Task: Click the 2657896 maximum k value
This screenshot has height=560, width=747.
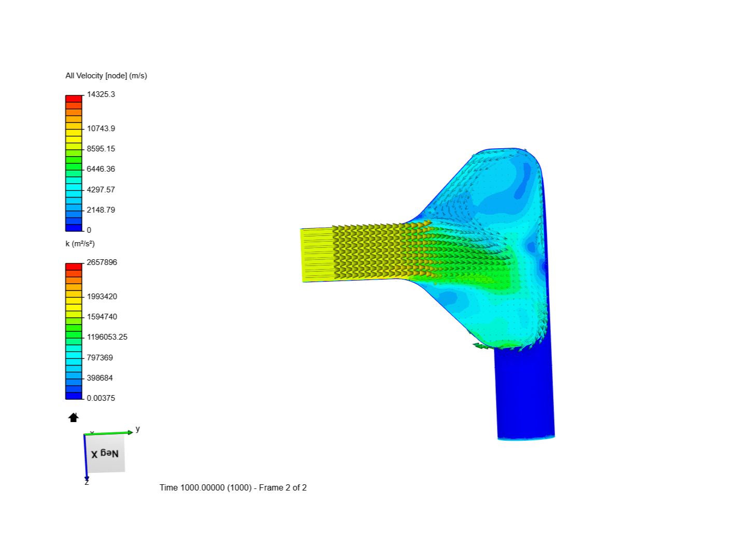Action: tap(102, 262)
